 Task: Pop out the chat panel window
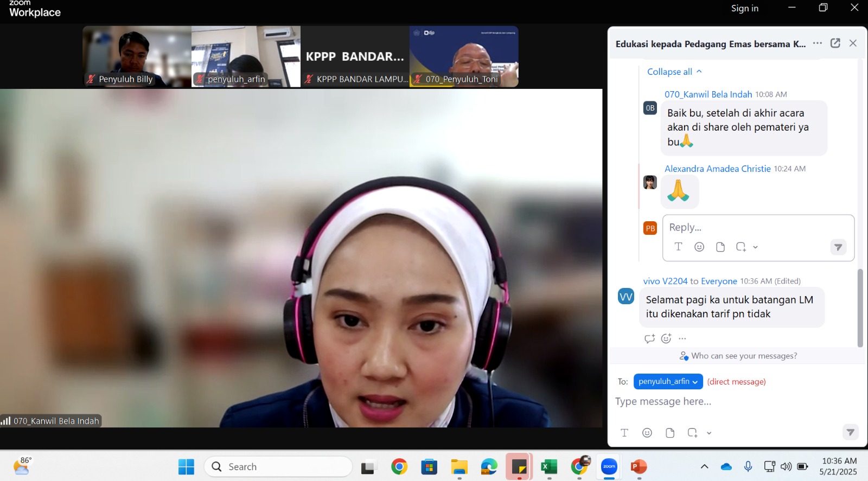[835, 43]
